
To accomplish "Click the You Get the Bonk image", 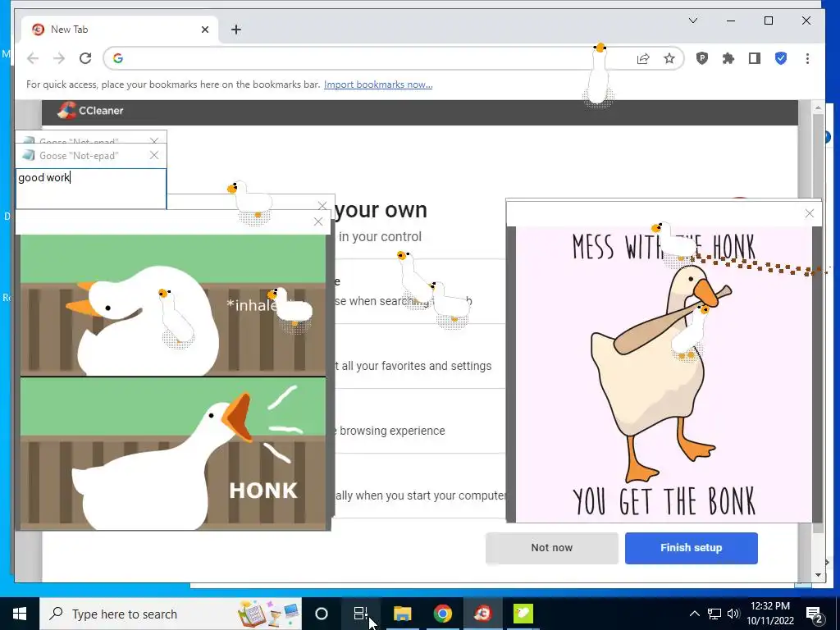I will [664, 374].
